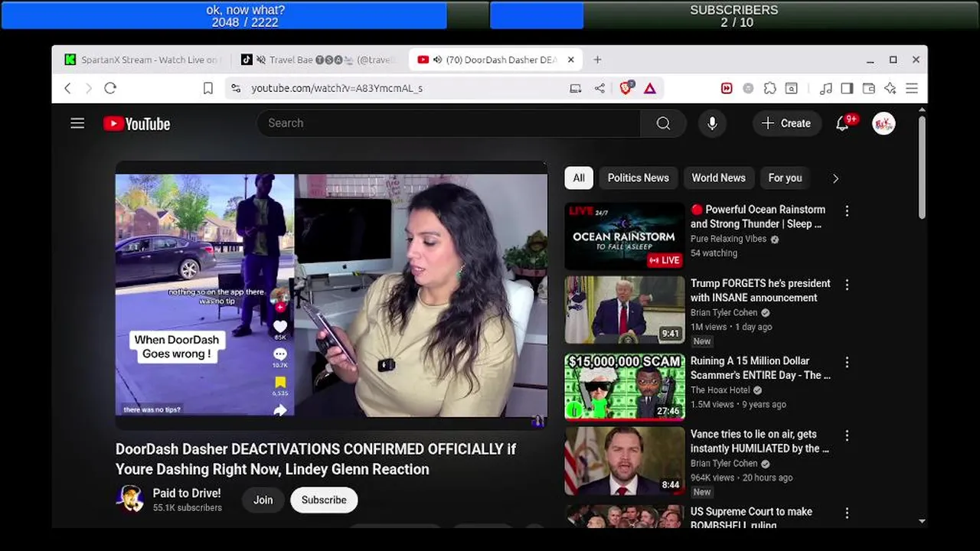Open options for US Supreme Court video
Viewport: 980px width, 551px height.
[847, 513]
